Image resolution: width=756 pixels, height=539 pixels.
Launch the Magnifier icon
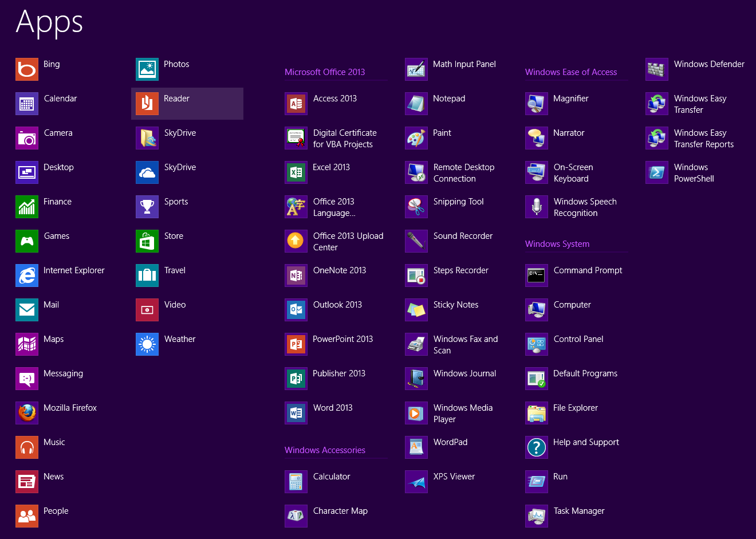(537, 104)
